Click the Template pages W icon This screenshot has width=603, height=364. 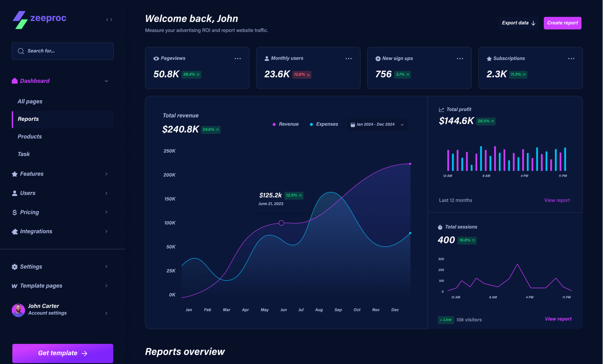coord(14,286)
